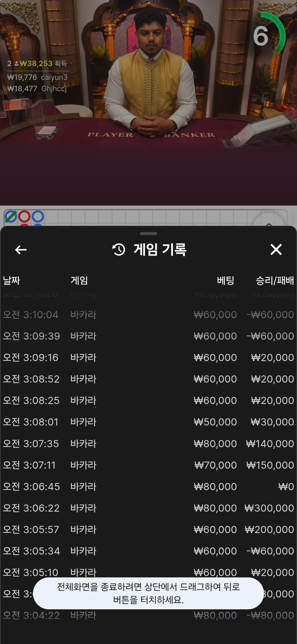
Task: Open the 오전 3:06:22 record with ₩300,000 win
Action: coord(148,508)
